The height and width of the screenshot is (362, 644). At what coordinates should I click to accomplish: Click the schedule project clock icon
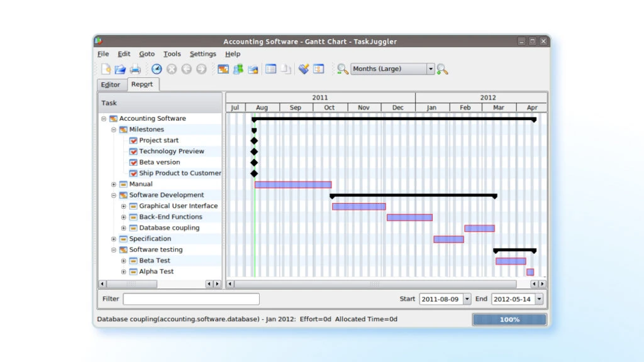coord(157,69)
